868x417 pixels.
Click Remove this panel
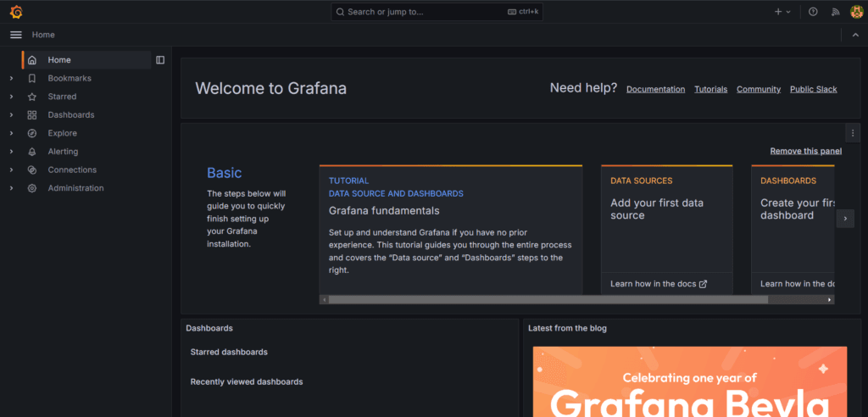tap(805, 151)
